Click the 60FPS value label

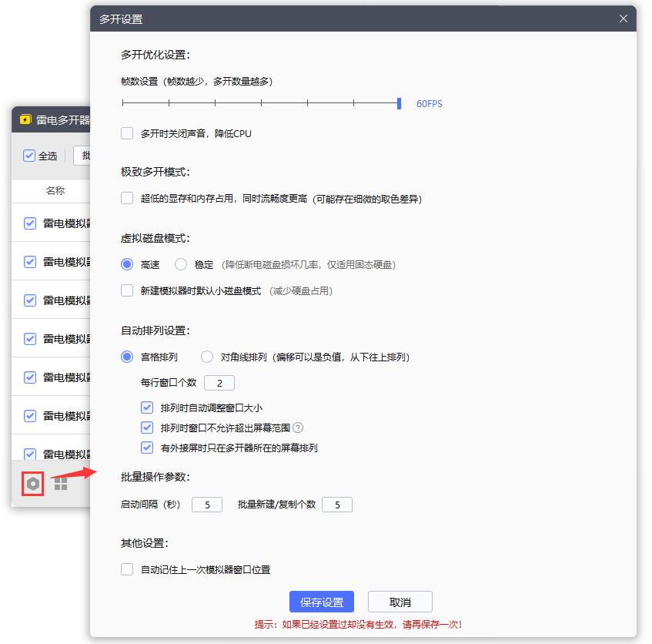(429, 103)
